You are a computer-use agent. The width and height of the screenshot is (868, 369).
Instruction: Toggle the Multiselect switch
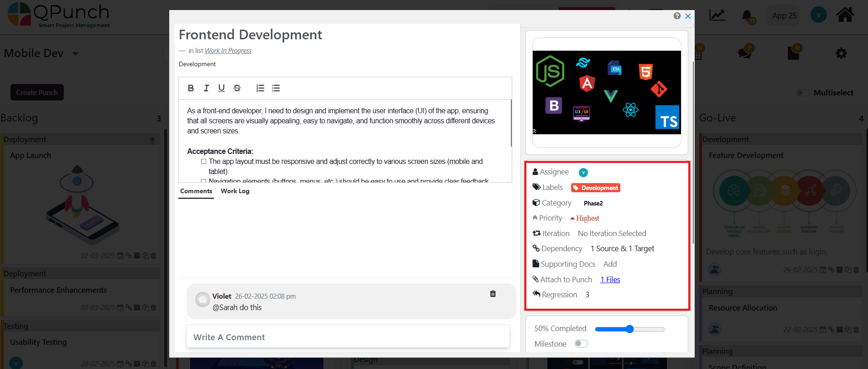pos(803,93)
